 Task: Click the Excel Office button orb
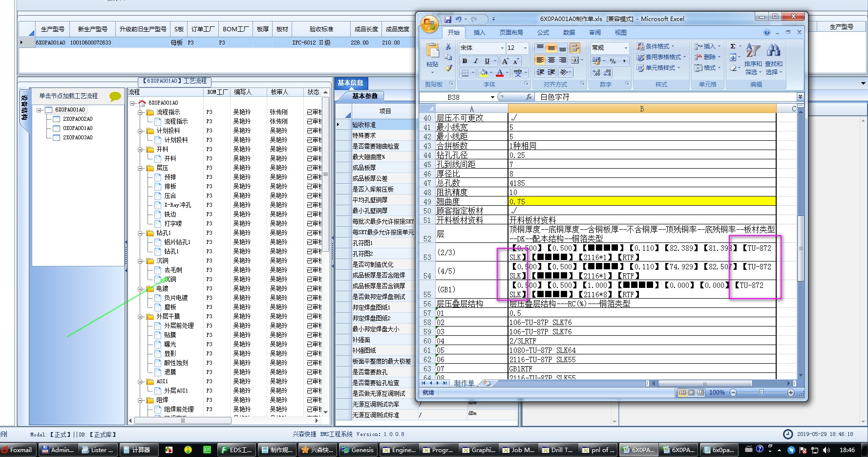tap(429, 24)
